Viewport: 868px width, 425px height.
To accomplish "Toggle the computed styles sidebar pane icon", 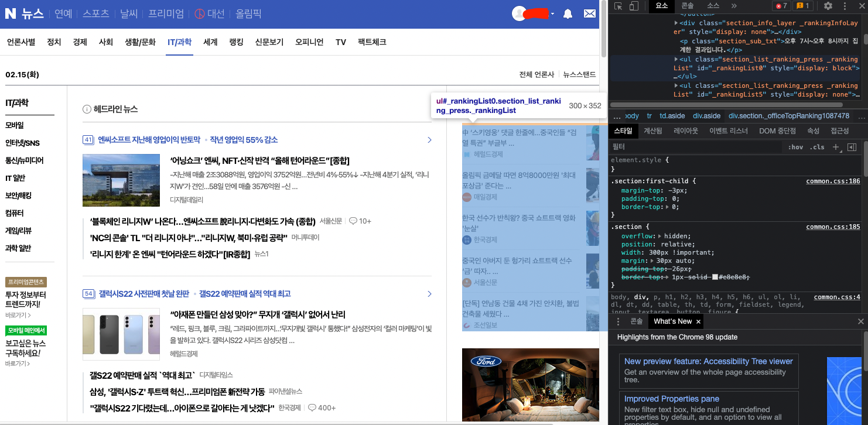I will (x=852, y=147).
